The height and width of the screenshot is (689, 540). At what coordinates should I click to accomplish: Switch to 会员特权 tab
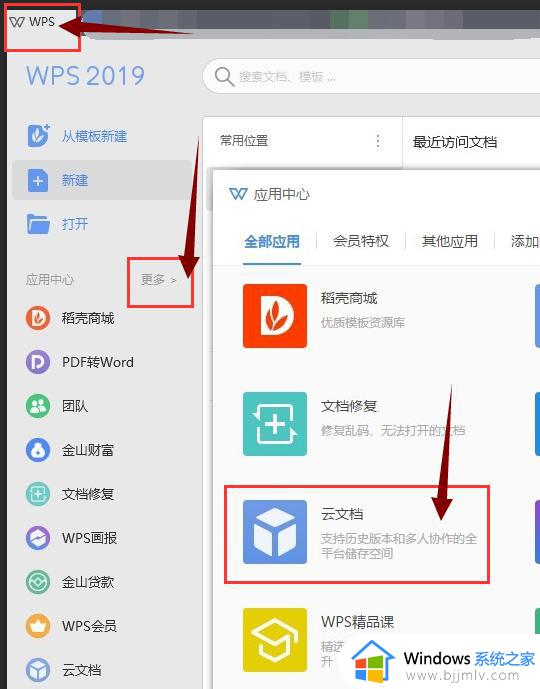pyautogui.click(x=361, y=241)
